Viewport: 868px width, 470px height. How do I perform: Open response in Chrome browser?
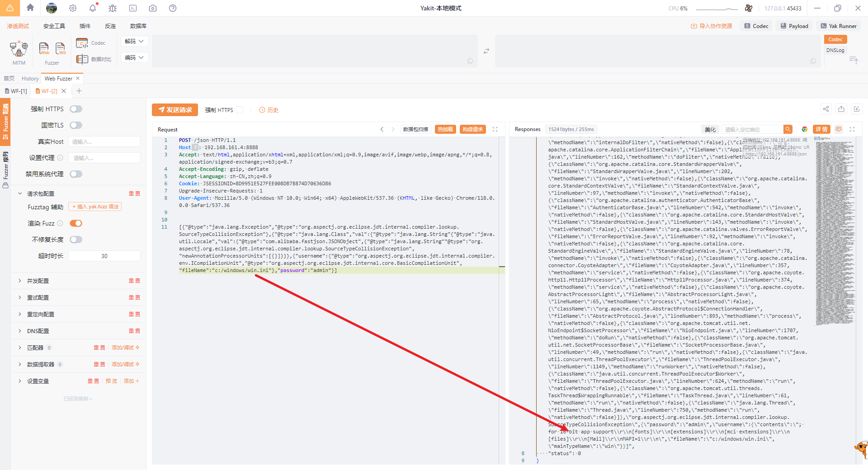pyautogui.click(x=805, y=129)
